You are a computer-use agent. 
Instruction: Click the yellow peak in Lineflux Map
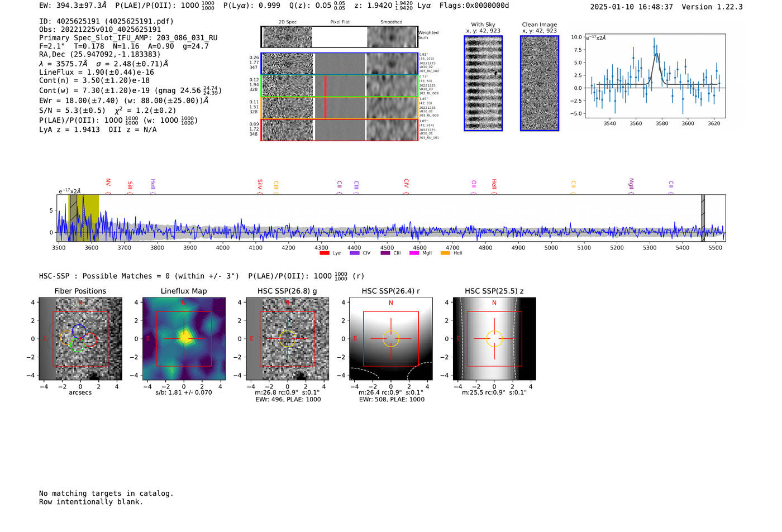(184, 337)
